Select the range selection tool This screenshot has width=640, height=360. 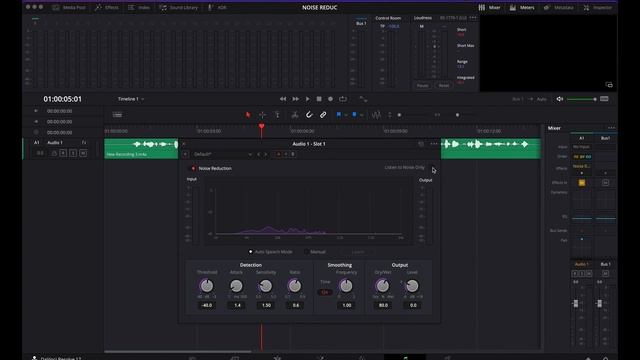262,115
